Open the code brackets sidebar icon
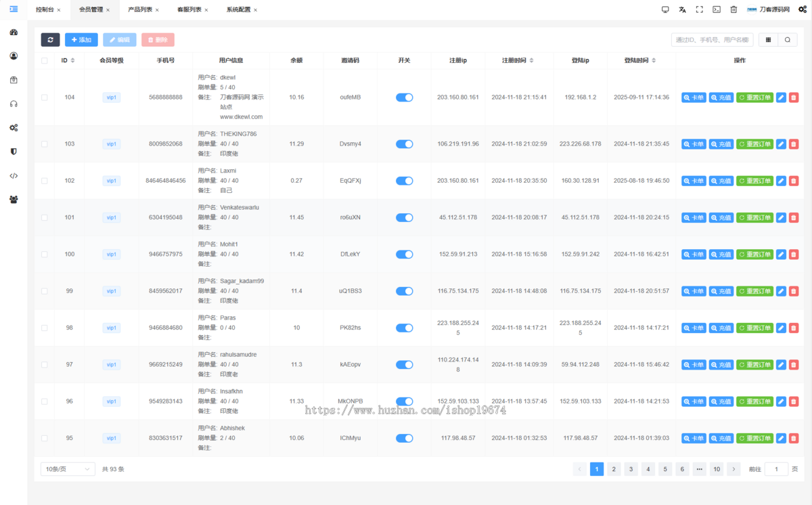This screenshot has width=812, height=505. pyautogui.click(x=14, y=175)
